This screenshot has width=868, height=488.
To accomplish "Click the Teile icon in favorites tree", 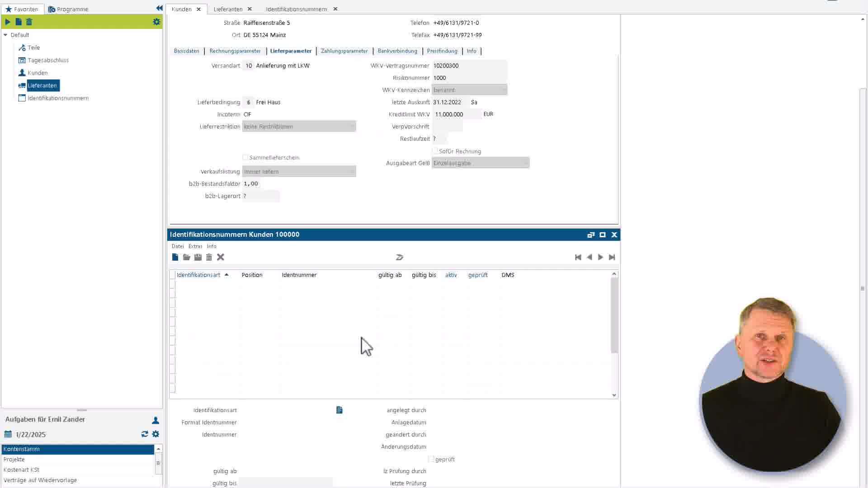I will [22, 47].
